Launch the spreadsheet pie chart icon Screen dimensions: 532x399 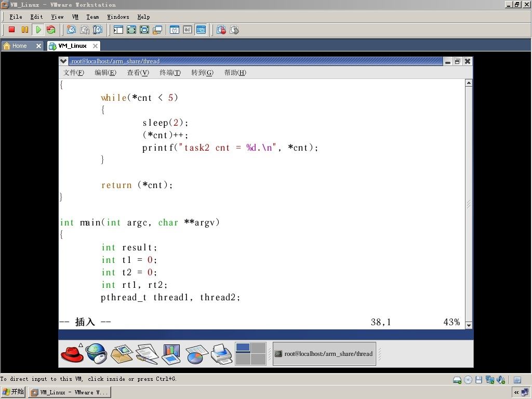click(196, 353)
